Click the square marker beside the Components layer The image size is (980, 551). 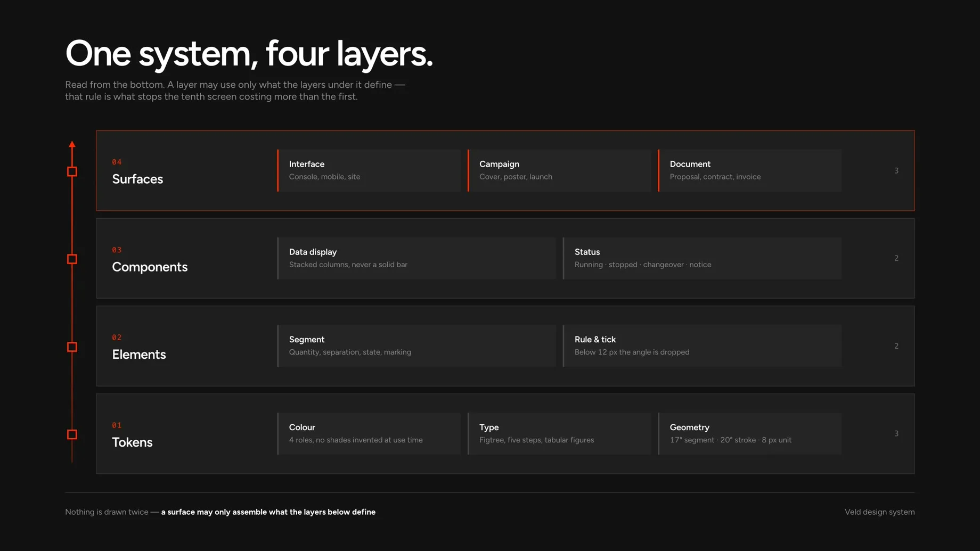[x=72, y=259]
